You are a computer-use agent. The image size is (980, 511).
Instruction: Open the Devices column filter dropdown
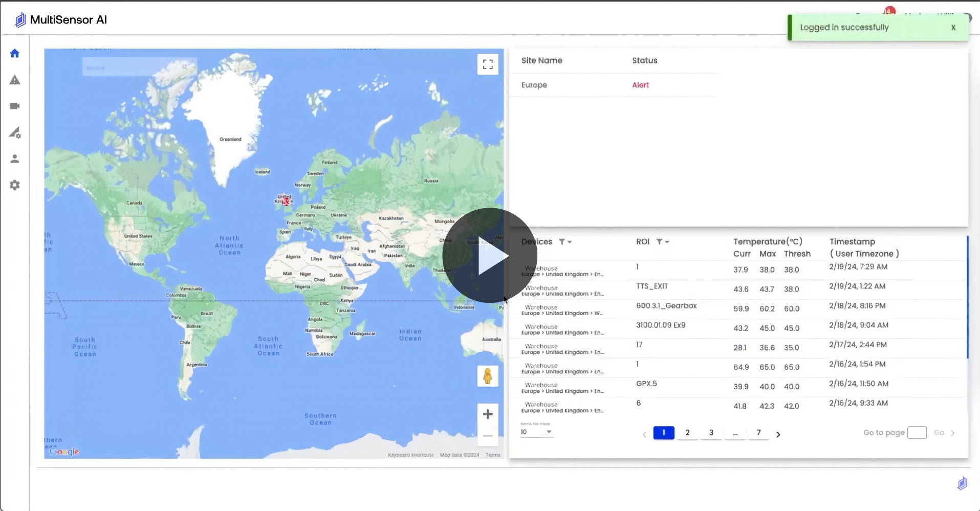click(x=564, y=242)
